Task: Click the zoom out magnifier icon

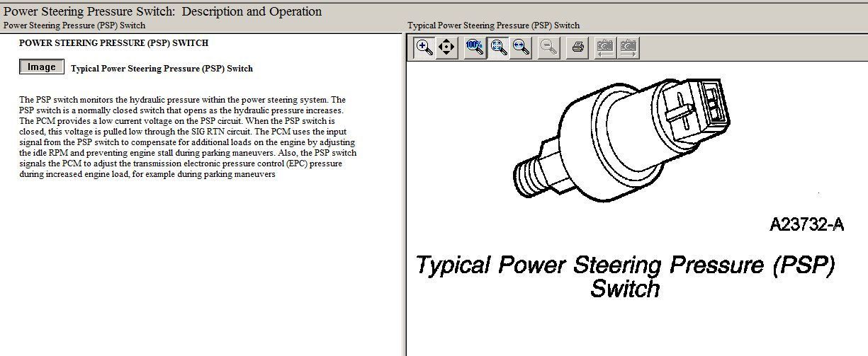Action: click(x=548, y=47)
